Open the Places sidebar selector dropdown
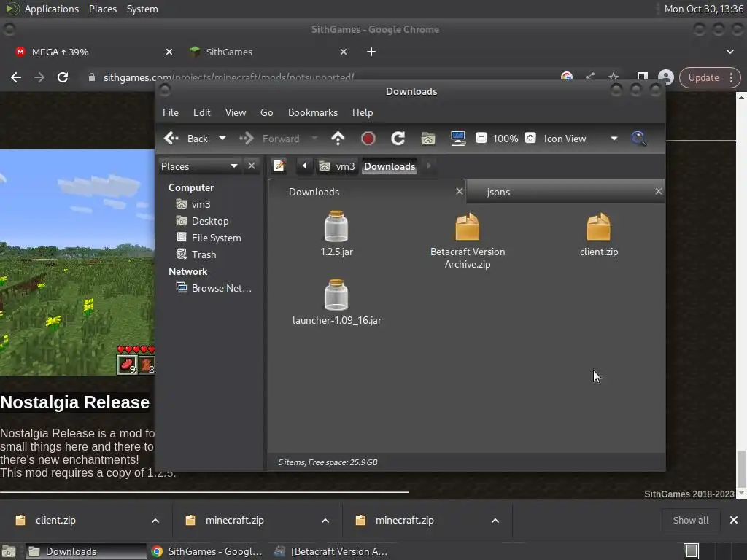The width and height of the screenshot is (747, 560). pyautogui.click(x=199, y=166)
